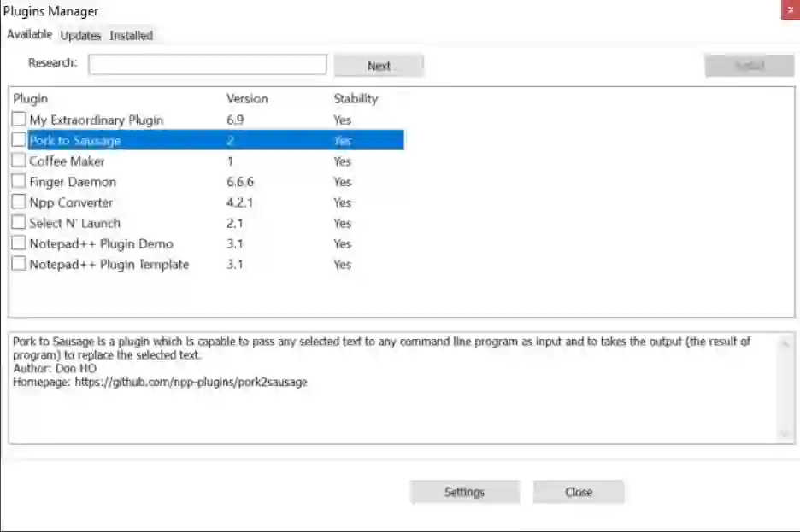This screenshot has height=532, width=800.
Task: Click the Research search field
Action: point(207,64)
